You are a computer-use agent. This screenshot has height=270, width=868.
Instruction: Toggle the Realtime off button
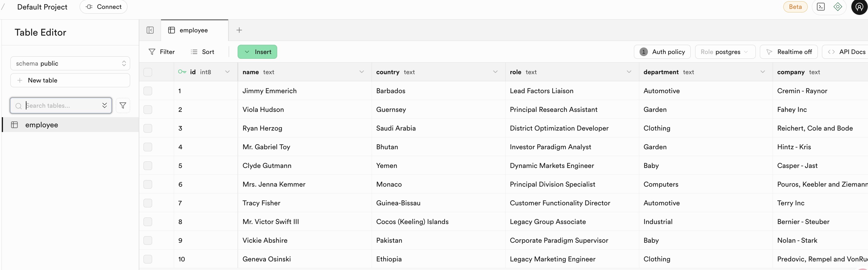coord(788,52)
